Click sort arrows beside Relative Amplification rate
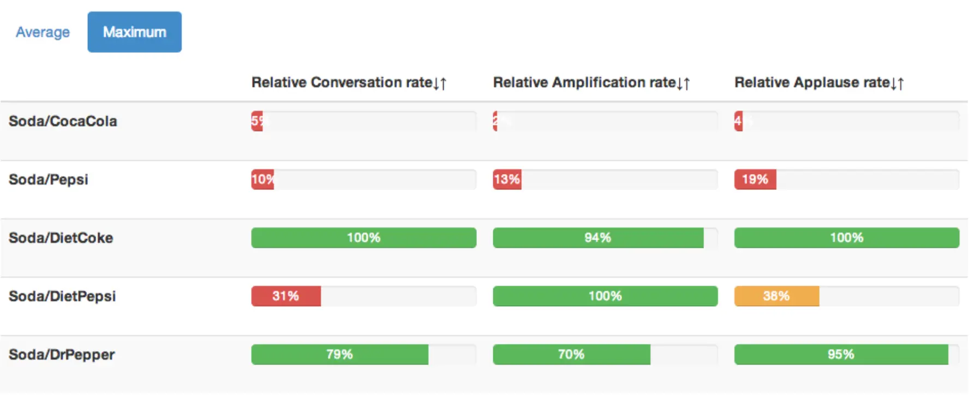 click(x=683, y=83)
